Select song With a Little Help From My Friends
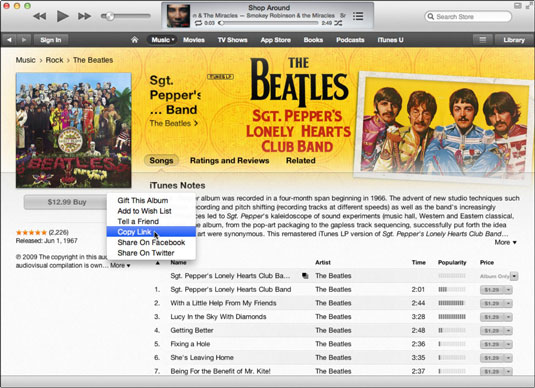Viewport: 535px width, 388px height. coord(223,303)
